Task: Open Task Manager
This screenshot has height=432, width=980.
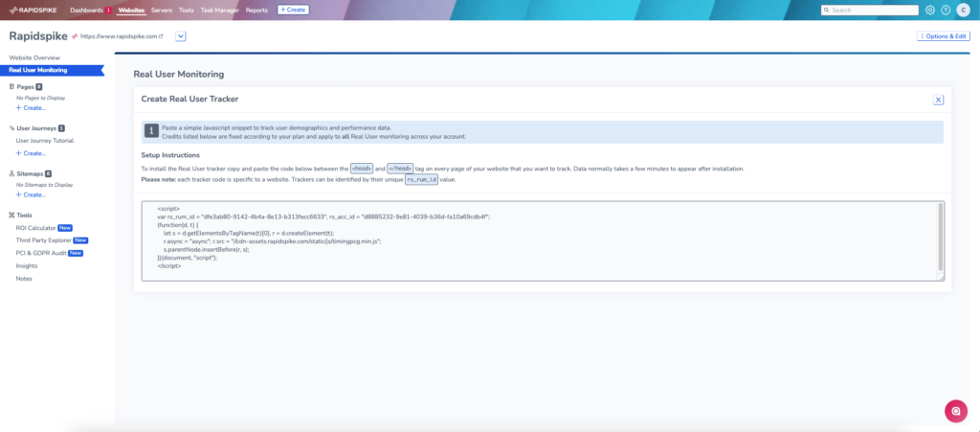Action: (220, 10)
